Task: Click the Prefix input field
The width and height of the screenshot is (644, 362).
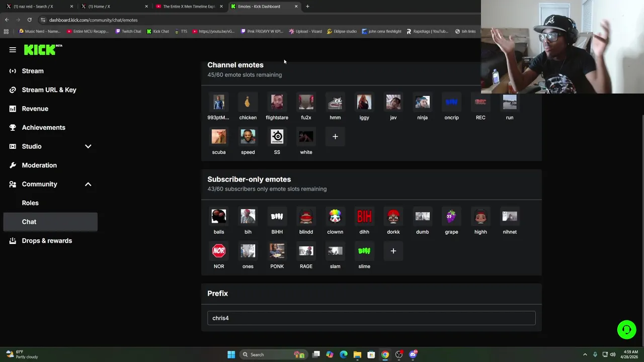Action: point(371,318)
